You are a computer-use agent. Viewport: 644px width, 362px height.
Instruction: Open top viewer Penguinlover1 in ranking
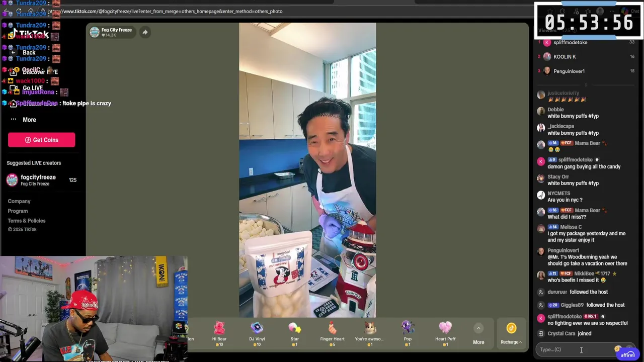pyautogui.click(x=569, y=71)
